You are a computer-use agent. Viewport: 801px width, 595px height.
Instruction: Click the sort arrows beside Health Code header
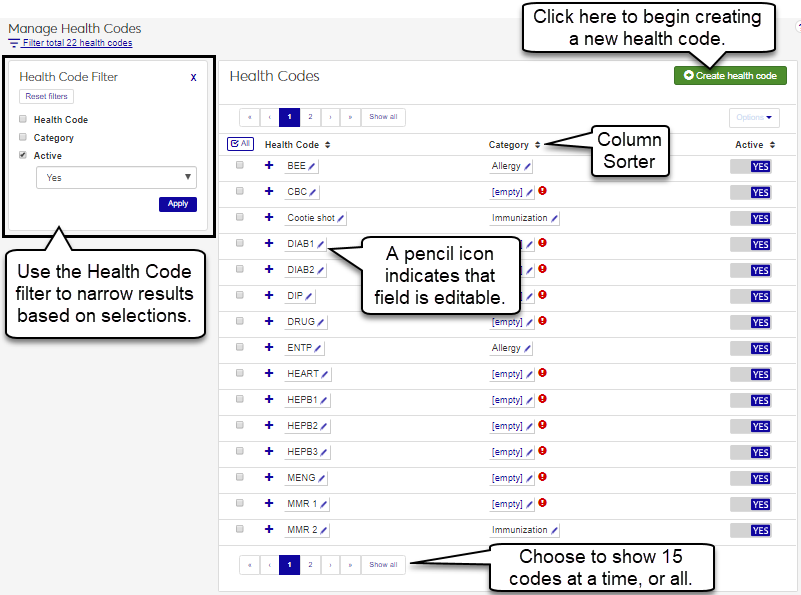coord(328,145)
